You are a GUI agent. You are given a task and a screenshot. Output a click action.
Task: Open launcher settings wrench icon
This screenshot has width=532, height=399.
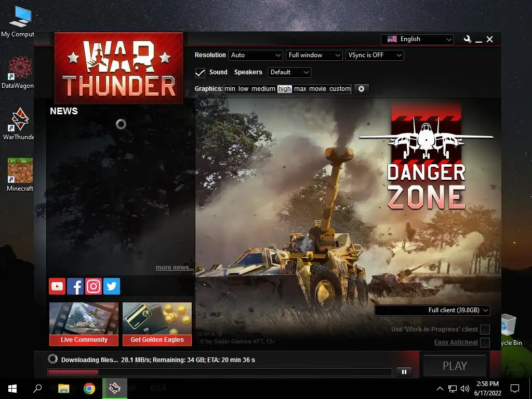pos(468,39)
